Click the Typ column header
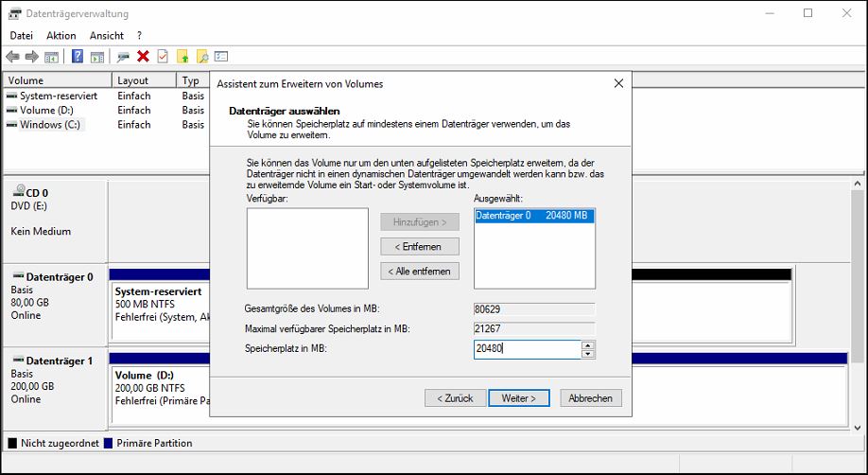 pyautogui.click(x=193, y=80)
